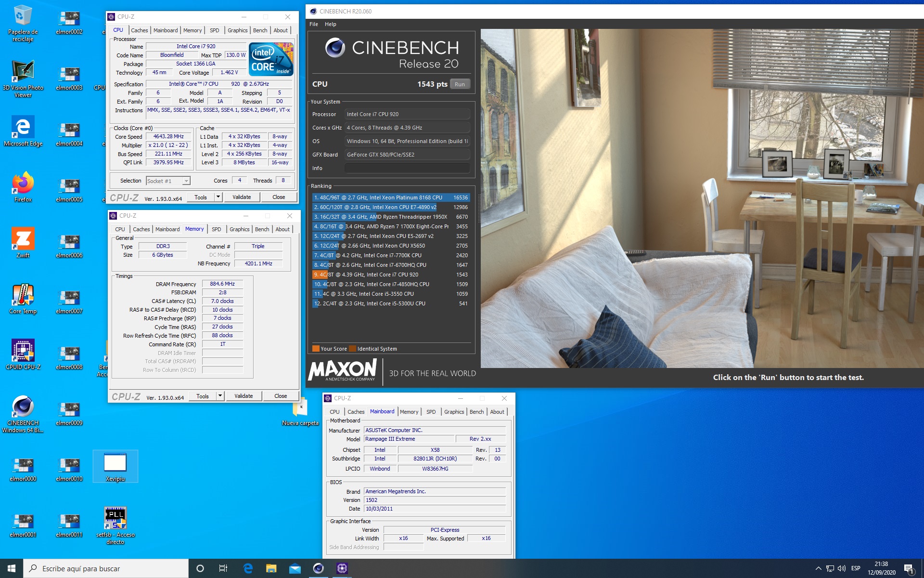Image resolution: width=924 pixels, height=578 pixels.
Task: Click Tools button in Memory CPU-Z window
Action: tap(203, 396)
